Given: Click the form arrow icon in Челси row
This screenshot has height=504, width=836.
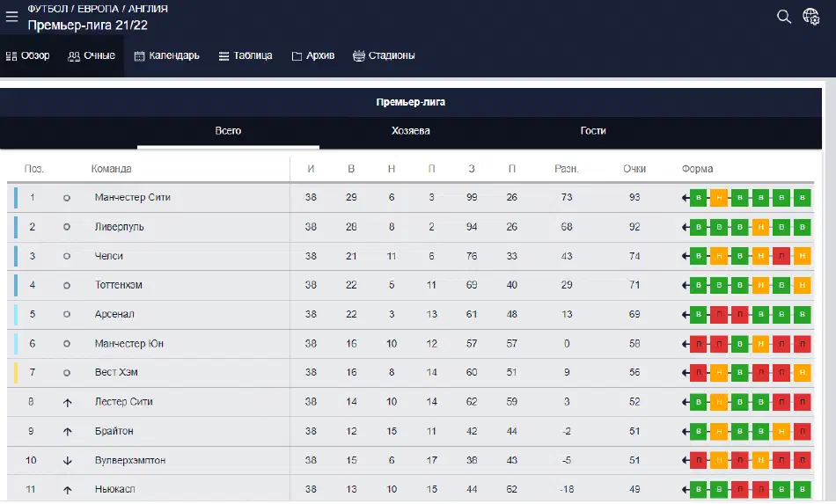Looking at the screenshot, I should [x=686, y=256].
